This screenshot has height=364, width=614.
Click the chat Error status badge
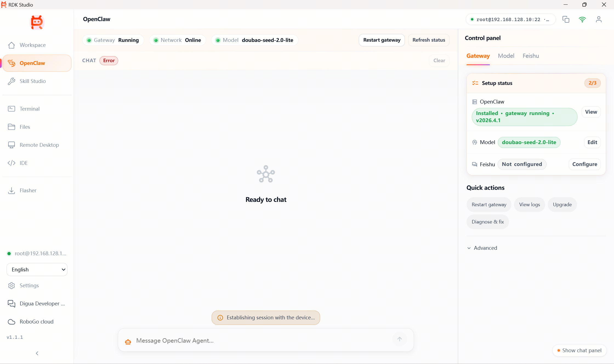click(x=109, y=61)
